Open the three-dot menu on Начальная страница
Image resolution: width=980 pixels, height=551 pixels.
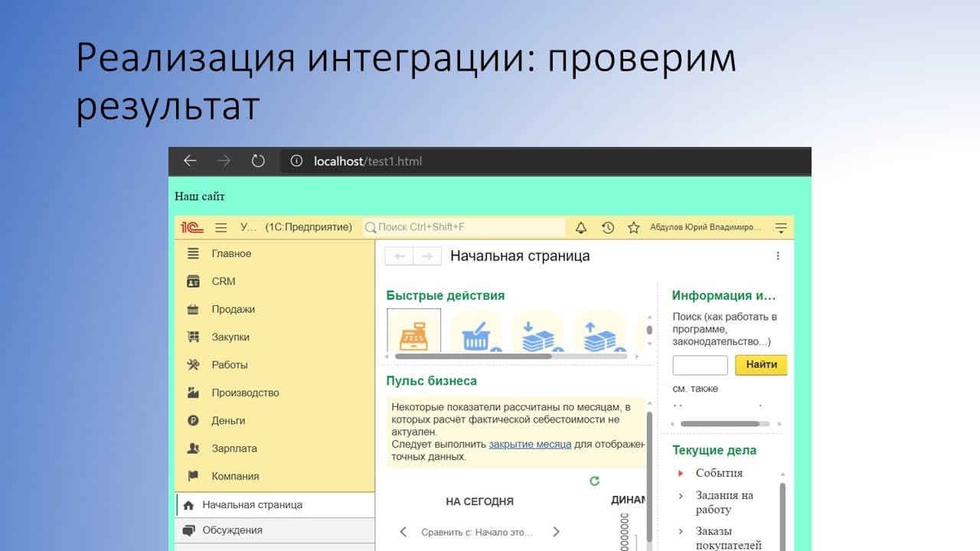778,256
